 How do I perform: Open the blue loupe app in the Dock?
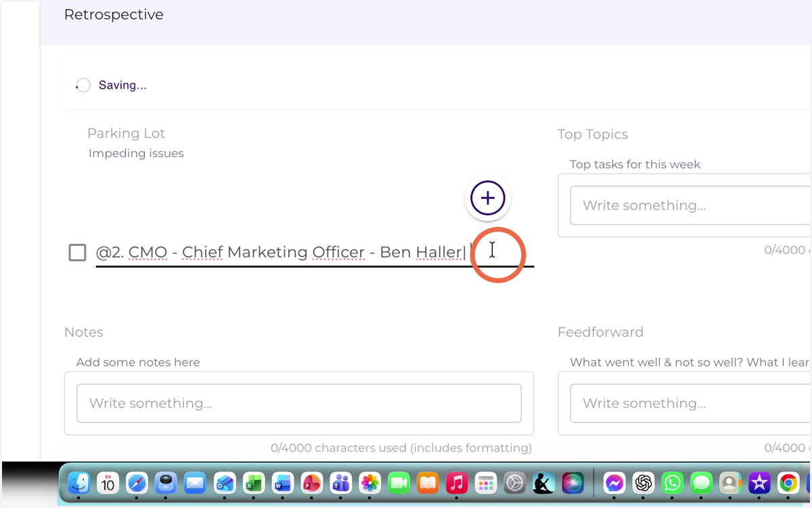tap(166, 482)
